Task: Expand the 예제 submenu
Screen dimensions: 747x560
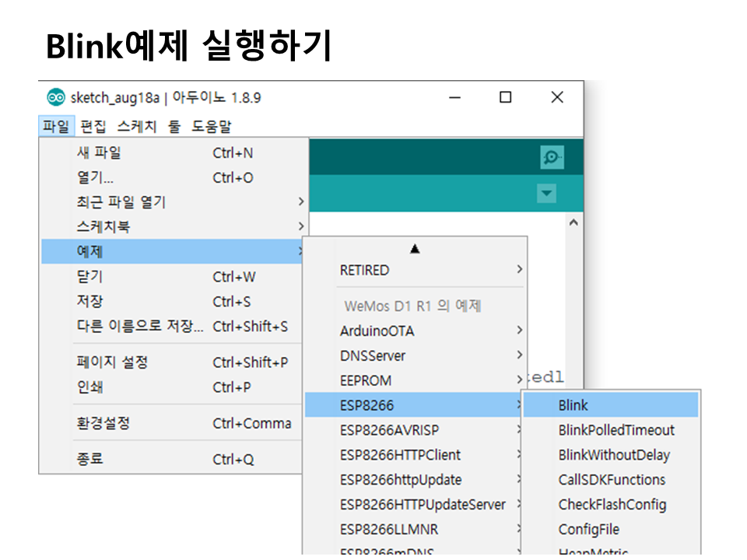Action: click(172, 251)
